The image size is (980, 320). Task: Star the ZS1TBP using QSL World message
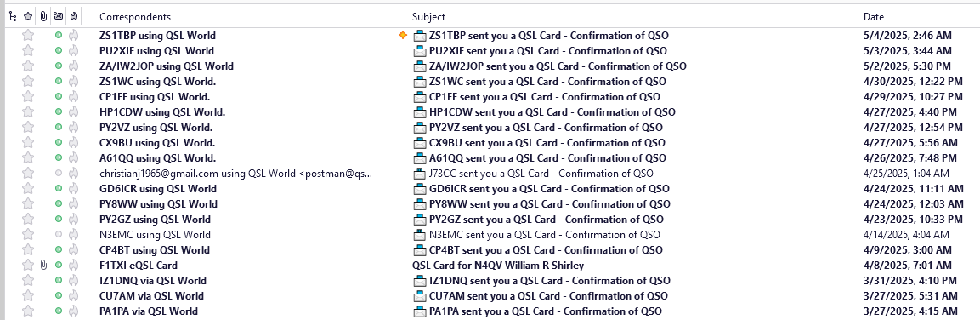coord(28,36)
